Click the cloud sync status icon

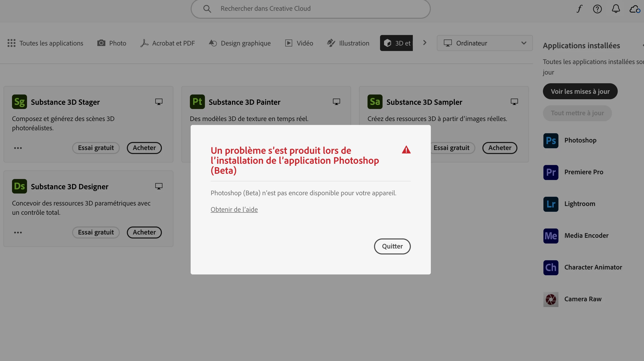[x=634, y=9]
